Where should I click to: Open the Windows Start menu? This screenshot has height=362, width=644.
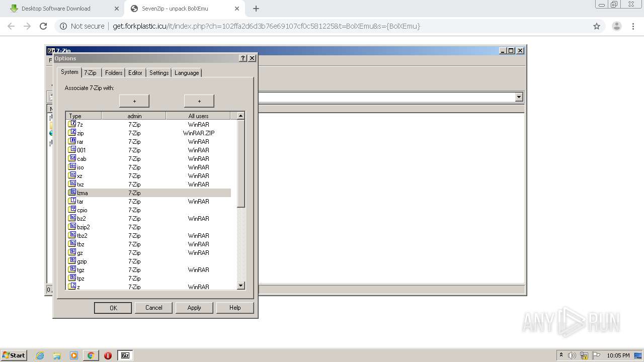pos(14,355)
